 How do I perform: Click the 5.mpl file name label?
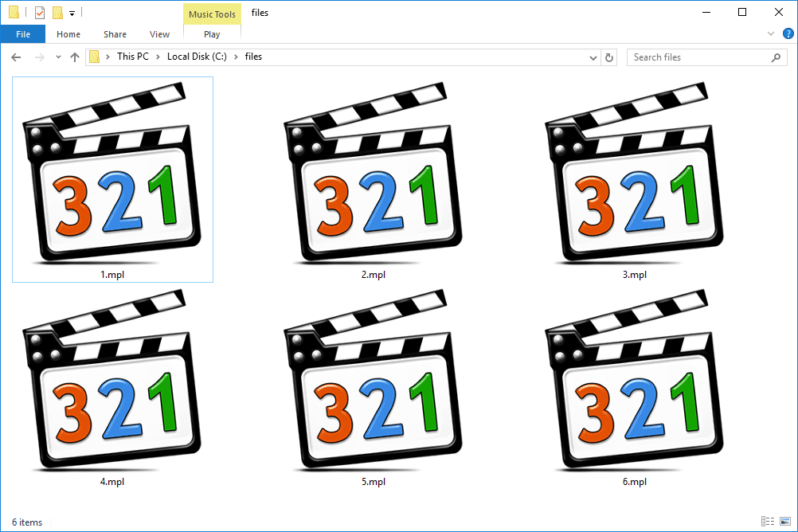coord(373,482)
